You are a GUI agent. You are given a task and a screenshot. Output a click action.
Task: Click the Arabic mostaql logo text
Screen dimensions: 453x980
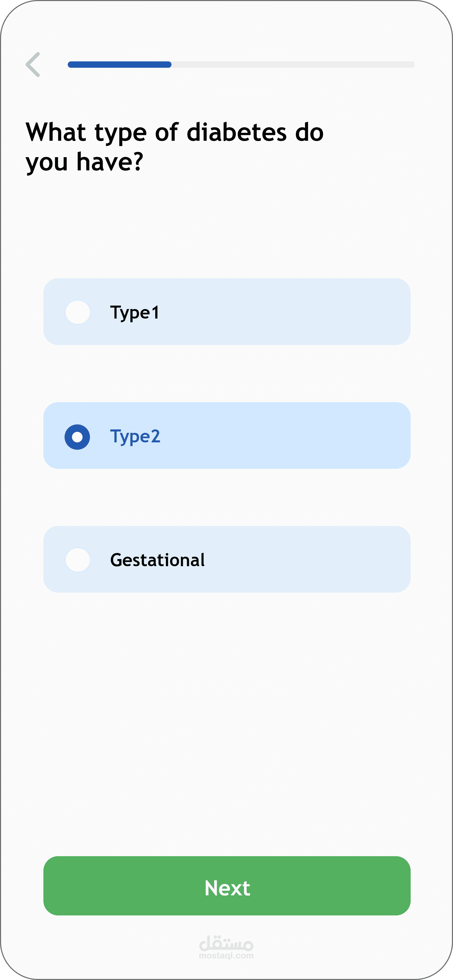(x=226, y=943)
